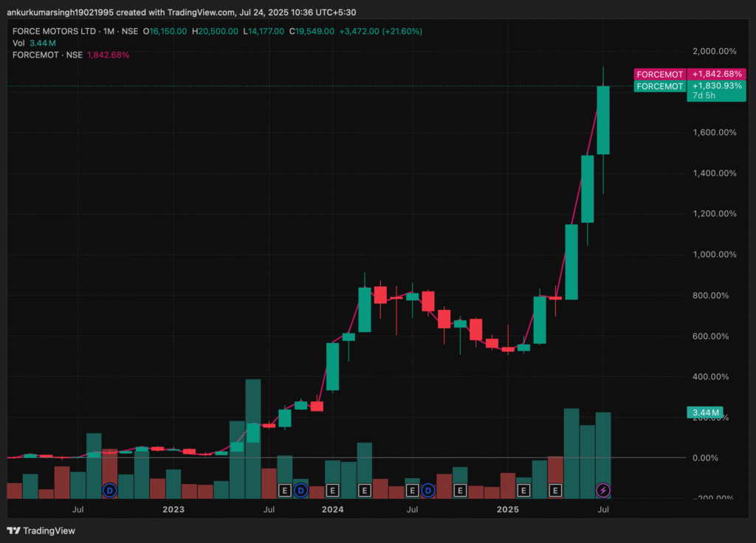
Task: Click the dividend marker for September 2023
Action: click(x=301, y=491)
